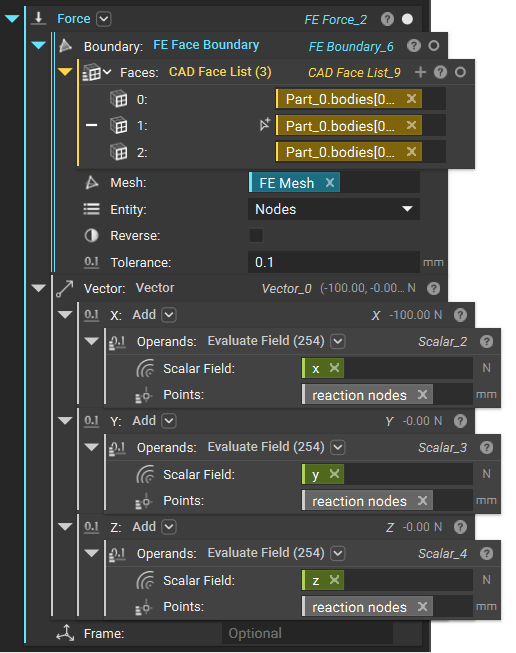This screenshot has width=516, height=653.
Task: Click the plus icon to add a face
Action: coord(420,72)
